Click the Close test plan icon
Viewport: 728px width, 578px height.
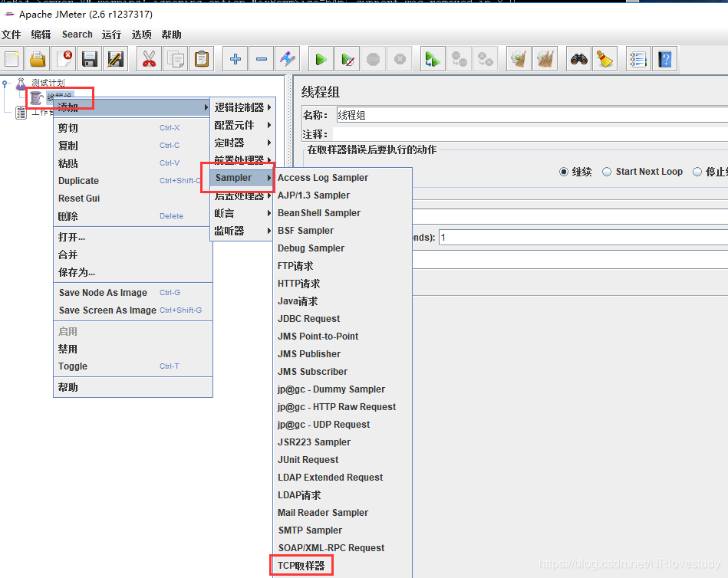coord(64,59)
